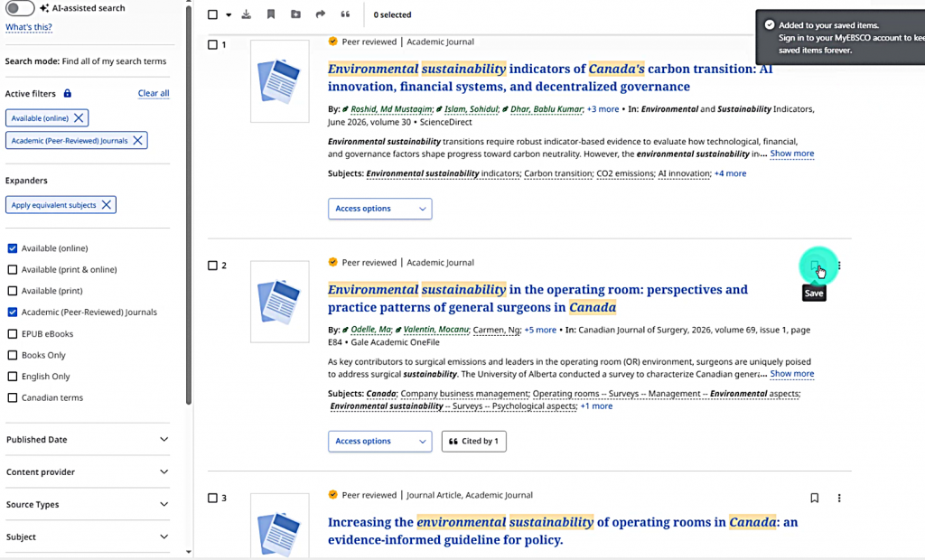The height and width of the screenshot is (560, 925).
Task: Click the lock icon beside Active filters
Action: (67, 93)
